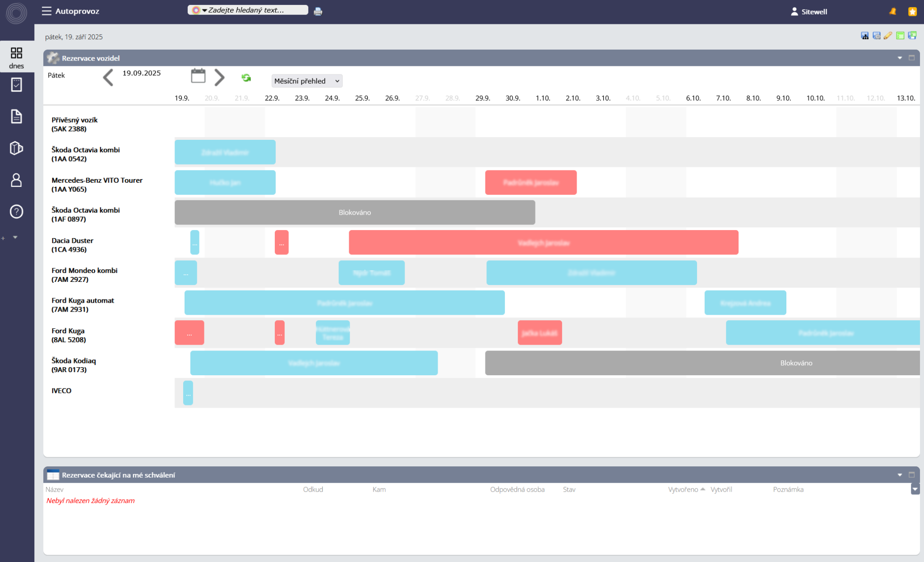
Task: Open the calendar date picker icon
Action: point(198,76)
